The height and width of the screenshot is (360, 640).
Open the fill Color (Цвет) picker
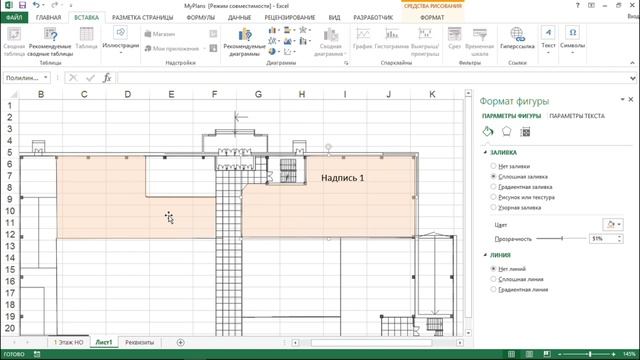(613, 224)
